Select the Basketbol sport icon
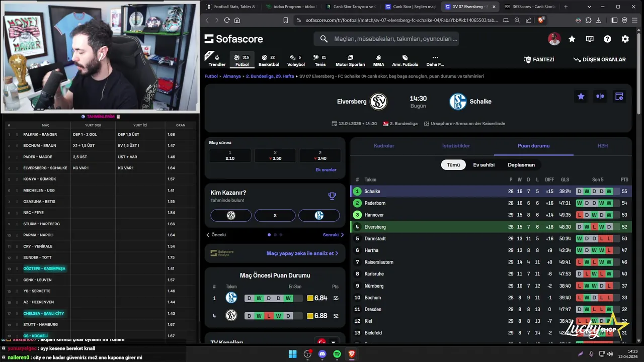 coord(269,60)
